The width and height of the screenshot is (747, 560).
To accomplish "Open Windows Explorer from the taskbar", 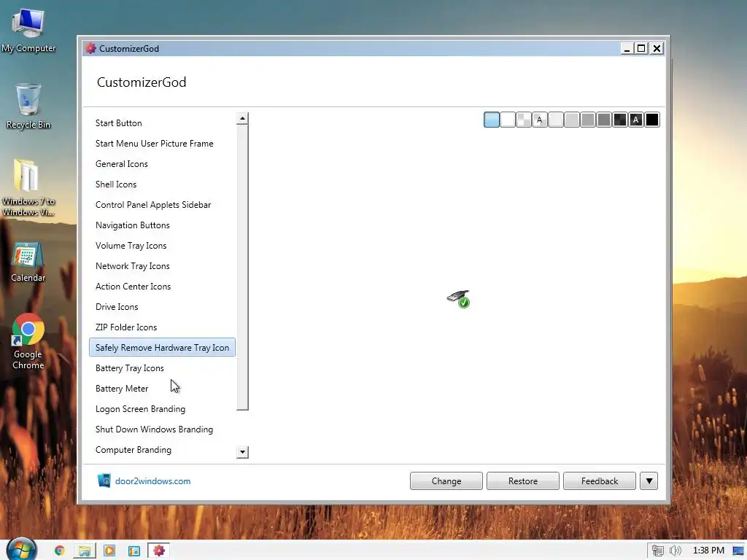I will click(x=85, y=551).
